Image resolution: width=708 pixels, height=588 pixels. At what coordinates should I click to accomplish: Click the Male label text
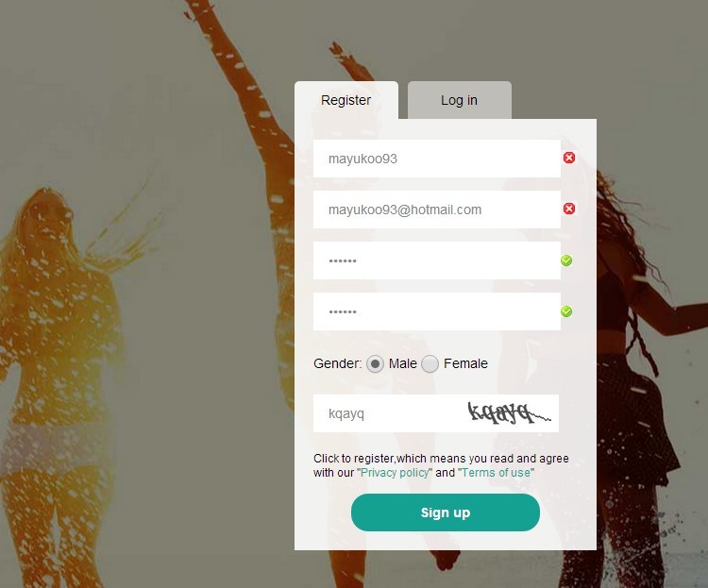click(x=403, y=363)
